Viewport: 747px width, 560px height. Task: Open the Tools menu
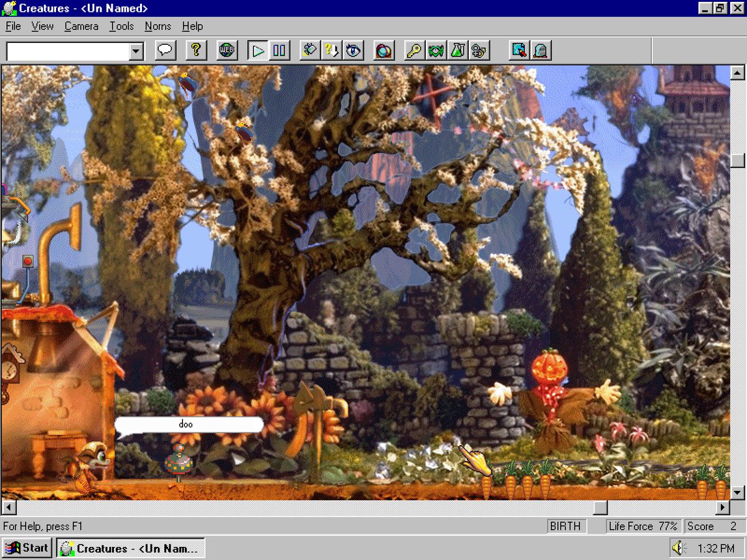coord(121,26)
